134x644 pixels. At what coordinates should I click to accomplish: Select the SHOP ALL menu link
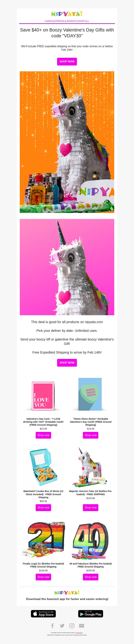[x=84, y=21]
